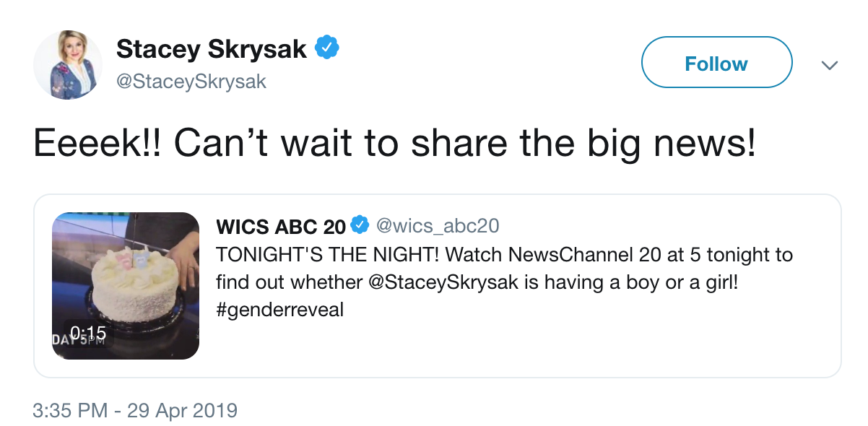Open the Stacey Skrysak display name link
The height and width of the screenshot is (426, 868).
(x=212, y=49)
